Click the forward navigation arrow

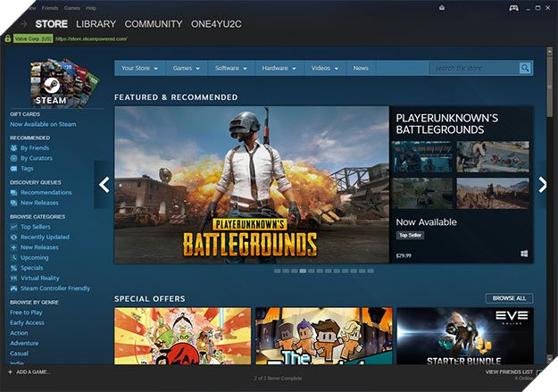click(24, 24)
